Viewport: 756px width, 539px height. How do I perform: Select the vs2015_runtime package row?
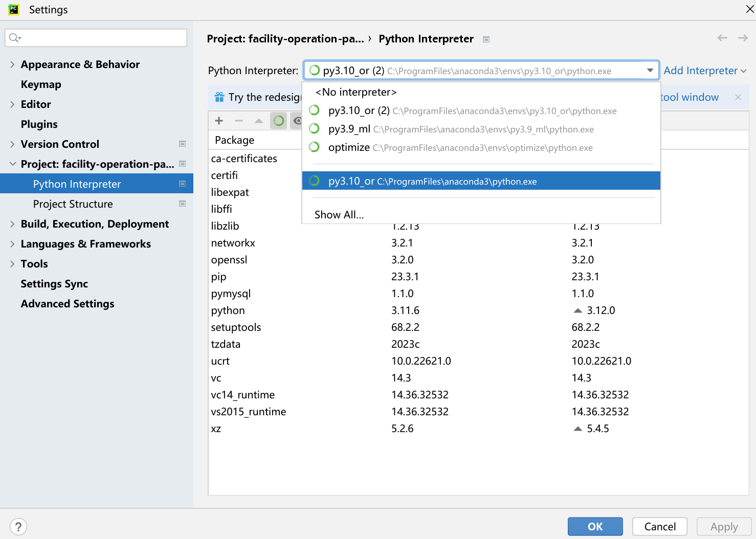coord(478,412)
